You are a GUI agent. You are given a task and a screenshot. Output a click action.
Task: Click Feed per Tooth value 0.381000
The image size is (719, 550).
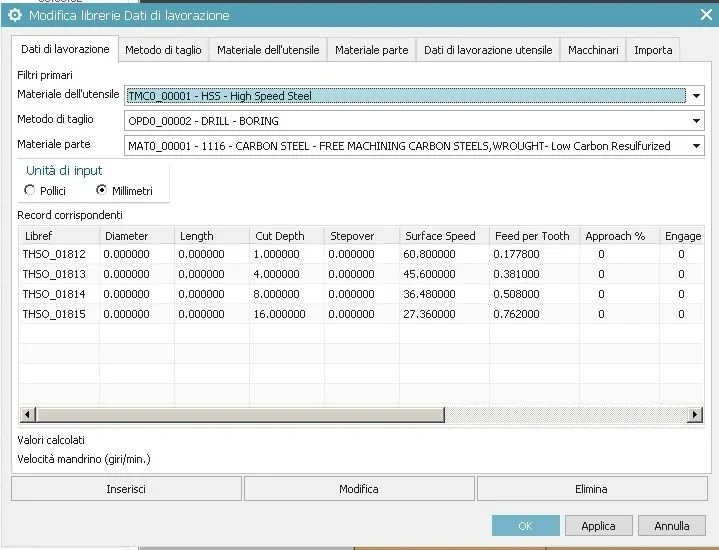click(x=516, y=274)
